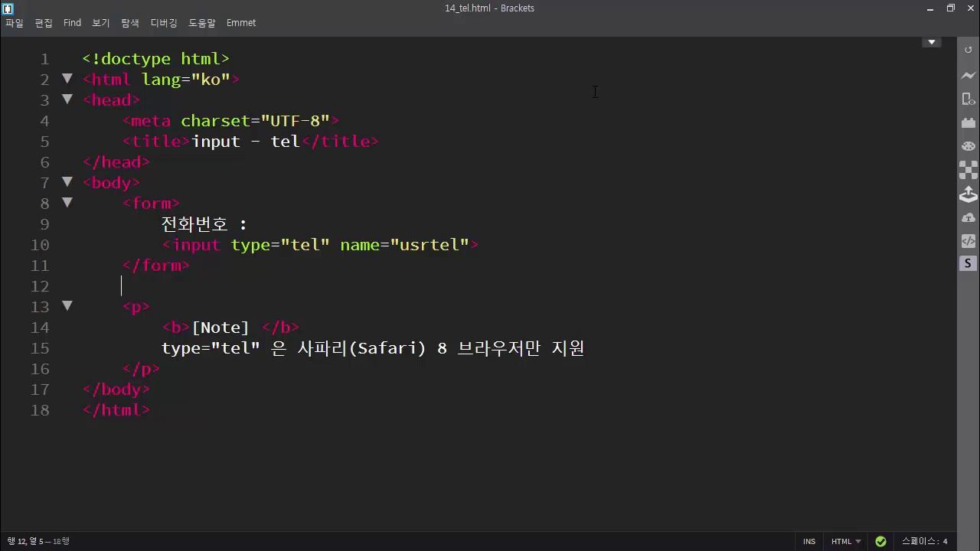Viewport: 980px width, 551px height.
Task: Minimize the Brackets window
Action: [x=930, y=8]
